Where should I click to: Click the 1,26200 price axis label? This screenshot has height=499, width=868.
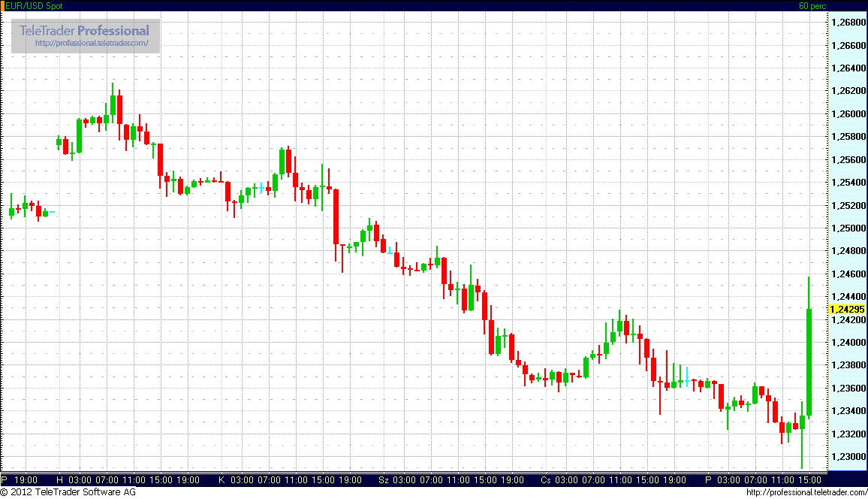(x=848, y=91)
